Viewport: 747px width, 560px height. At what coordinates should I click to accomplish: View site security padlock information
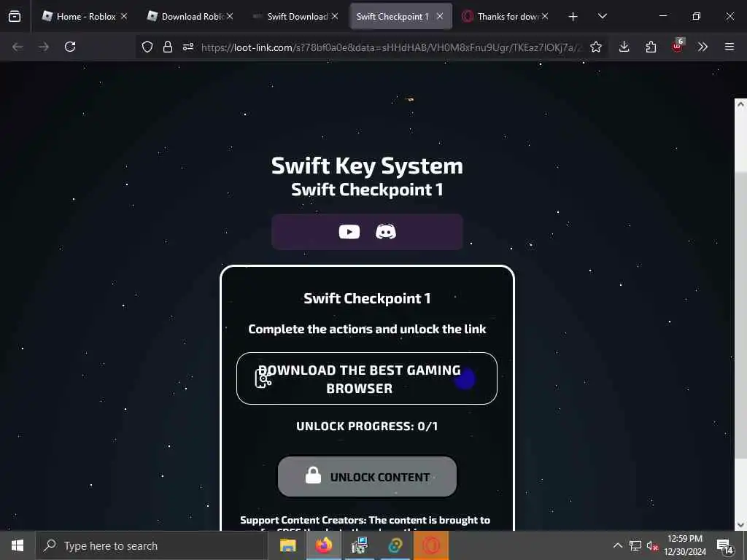167,47
